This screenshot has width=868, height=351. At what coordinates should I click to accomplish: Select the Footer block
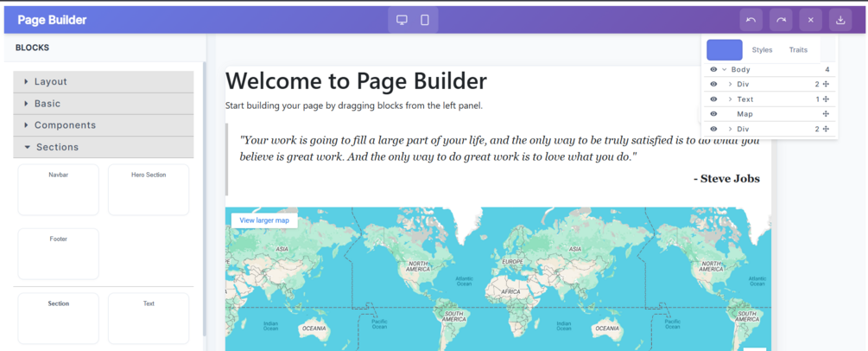coord(58,254)
